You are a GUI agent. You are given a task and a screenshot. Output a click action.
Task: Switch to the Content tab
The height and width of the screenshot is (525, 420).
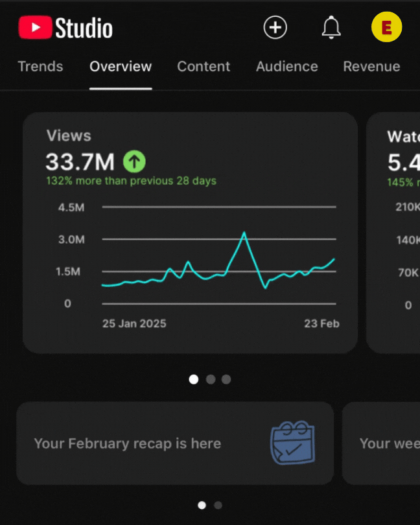[204, 66]
